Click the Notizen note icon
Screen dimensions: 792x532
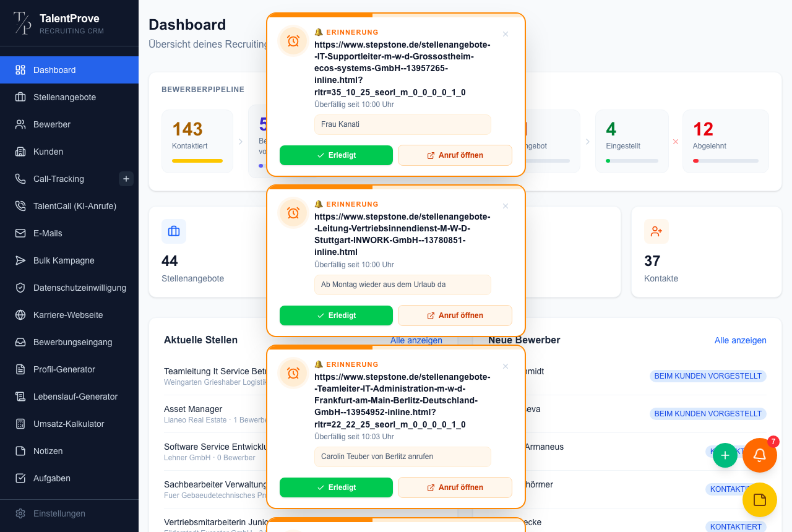pos(20,451)
